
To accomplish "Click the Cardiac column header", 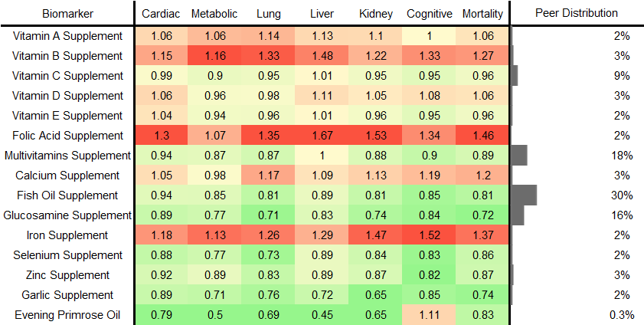I will (161, 13).
